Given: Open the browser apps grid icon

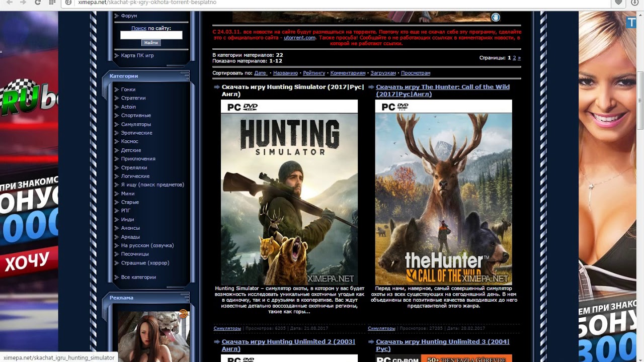Looking at the screenshot, I should (52, 3).
